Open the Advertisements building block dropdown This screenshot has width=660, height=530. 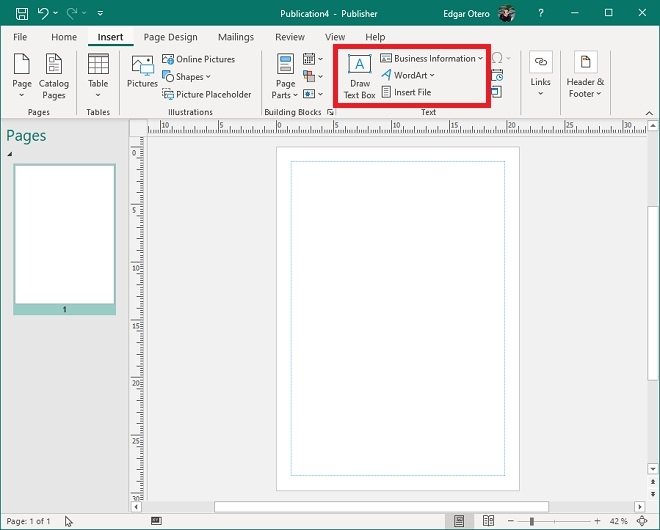tap(313, 93)
